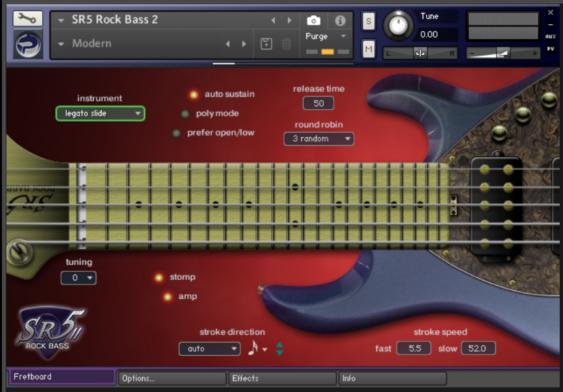563x392 pixels.
Task: Click the SR5 Rock Bass logo
Action: point(49,332)
